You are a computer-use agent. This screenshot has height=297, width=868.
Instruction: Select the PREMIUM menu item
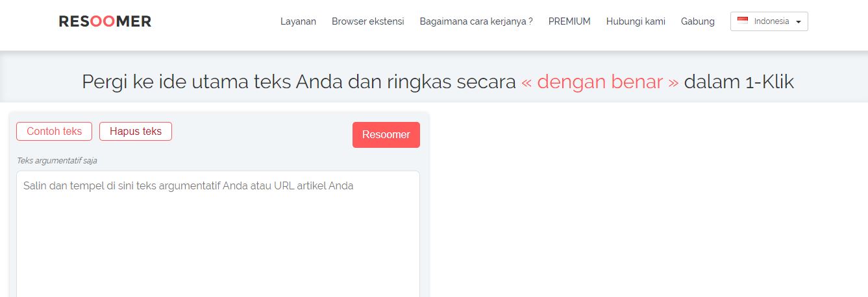pos(569,21)
